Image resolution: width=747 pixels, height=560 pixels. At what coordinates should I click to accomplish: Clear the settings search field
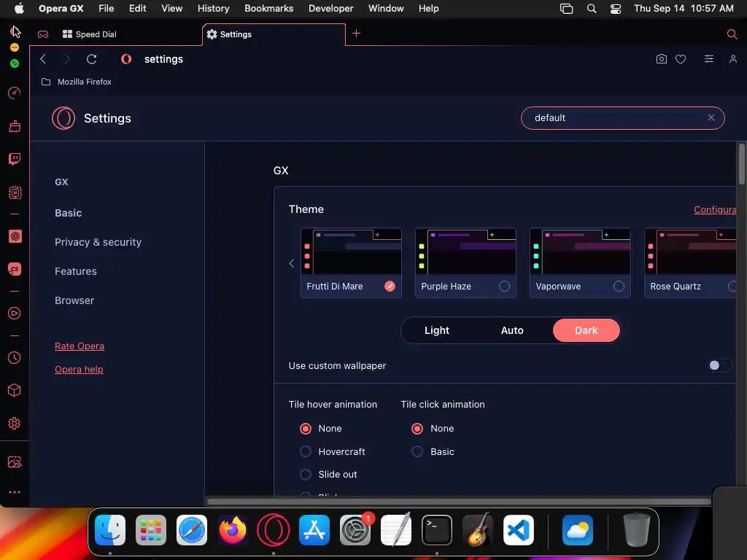tap(711, 117)
